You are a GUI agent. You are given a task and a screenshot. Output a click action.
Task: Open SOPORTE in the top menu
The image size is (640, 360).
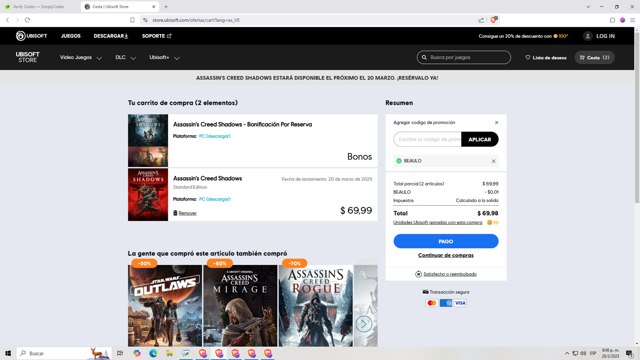click(156, 36)
